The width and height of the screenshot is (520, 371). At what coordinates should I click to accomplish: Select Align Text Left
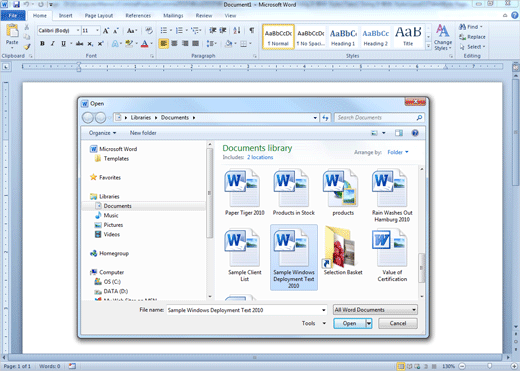pos(163,44)
